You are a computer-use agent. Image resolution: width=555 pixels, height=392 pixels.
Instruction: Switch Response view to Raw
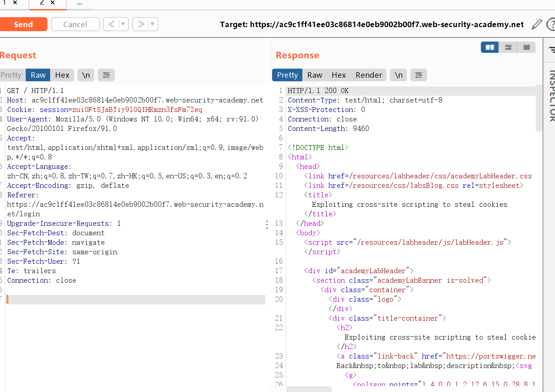click(x=315, y=75)
